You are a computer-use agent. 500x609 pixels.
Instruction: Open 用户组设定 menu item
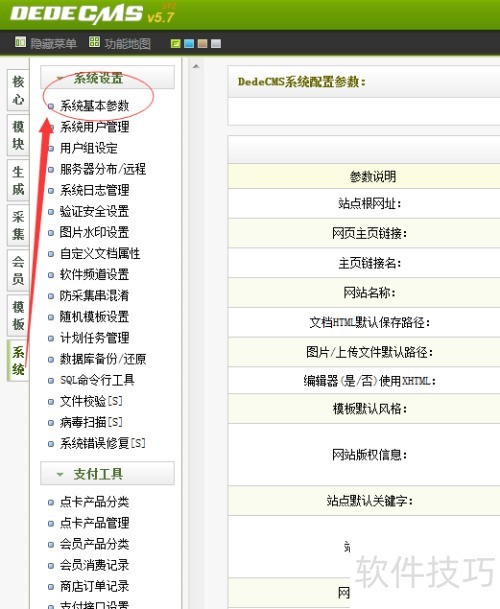pyautogui.click(x=89, y=148)
